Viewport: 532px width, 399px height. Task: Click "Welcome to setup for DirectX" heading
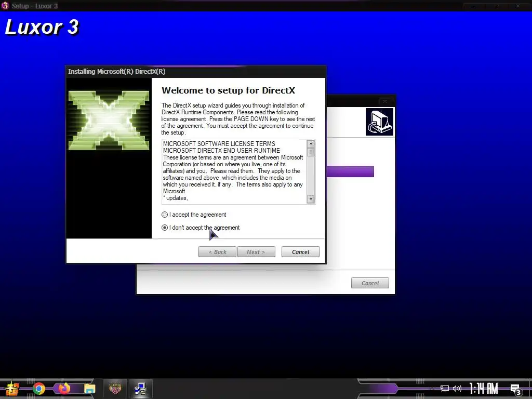229,90
